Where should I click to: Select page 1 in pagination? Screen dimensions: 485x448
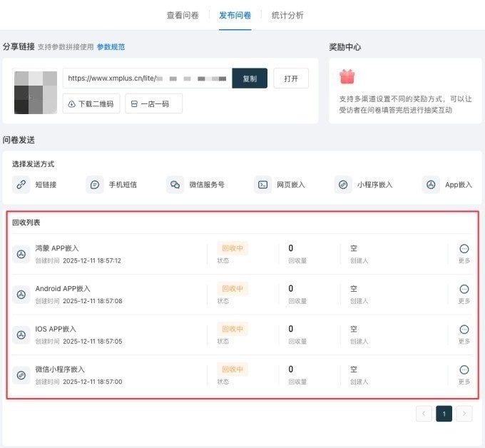pyautogui.click(x=444, y=414)
